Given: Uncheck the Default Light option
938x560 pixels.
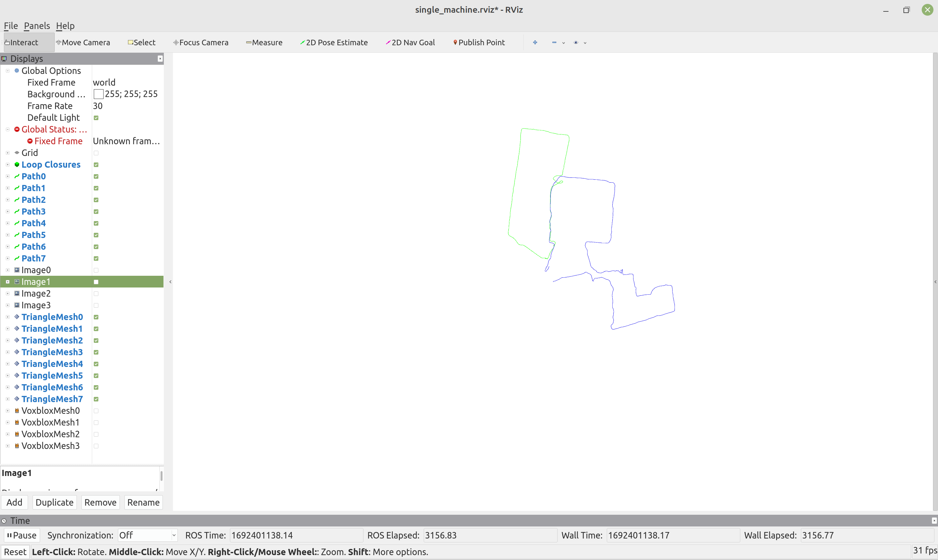Looking at the screenshot, I should coord(96,117).
